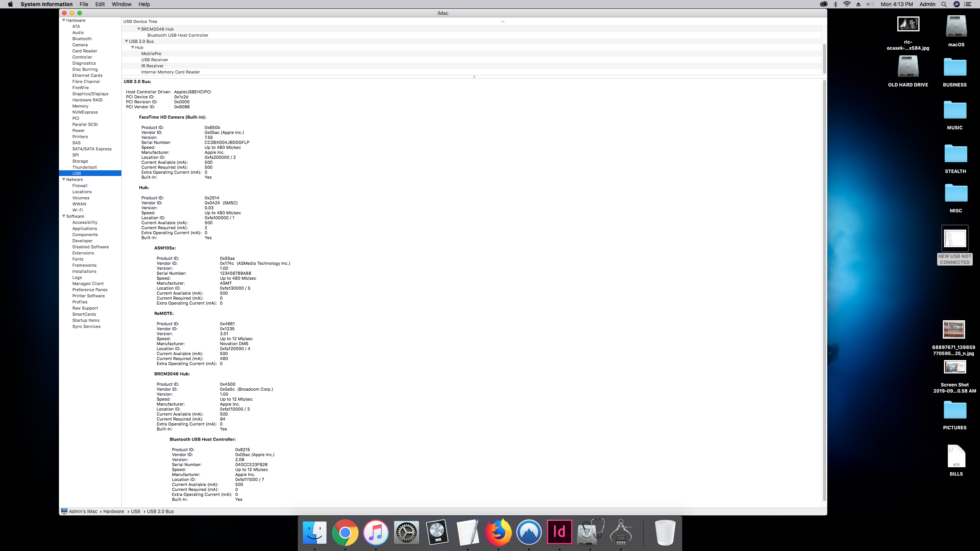Screen dimensions: 980x551
Task: Select Bluetooth in the Hardware list
Action: (82, 39)
